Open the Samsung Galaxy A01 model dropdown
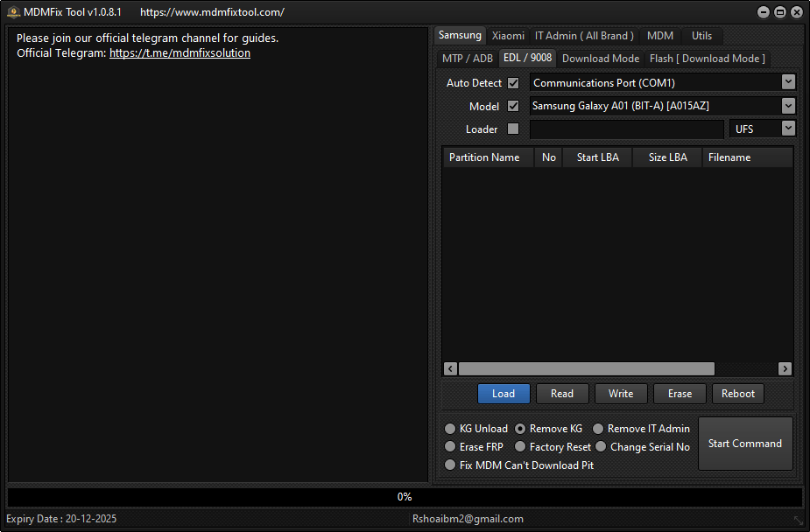The image size is (810, 532). coord(787,106)
